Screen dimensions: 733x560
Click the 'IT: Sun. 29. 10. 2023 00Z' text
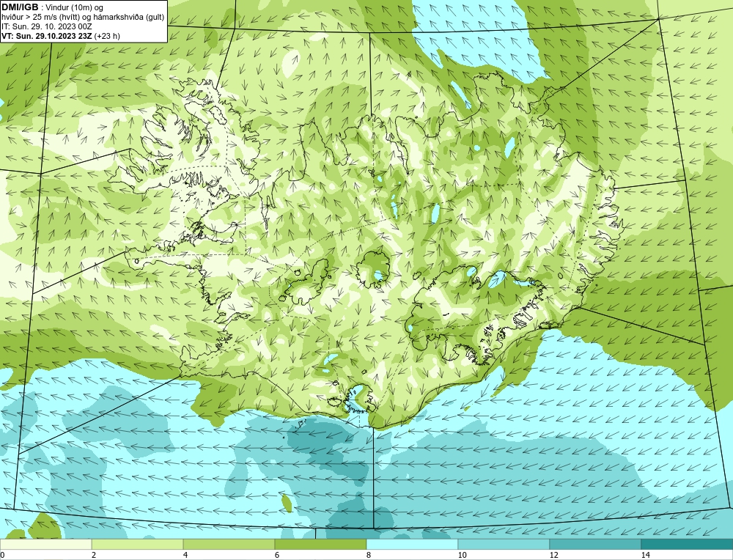tap(47, 26)
